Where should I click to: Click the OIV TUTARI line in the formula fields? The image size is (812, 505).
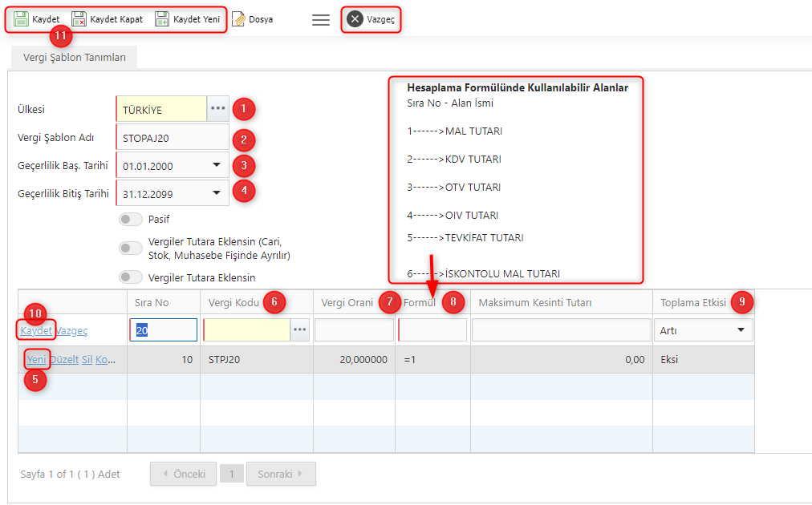click(453, 216)
